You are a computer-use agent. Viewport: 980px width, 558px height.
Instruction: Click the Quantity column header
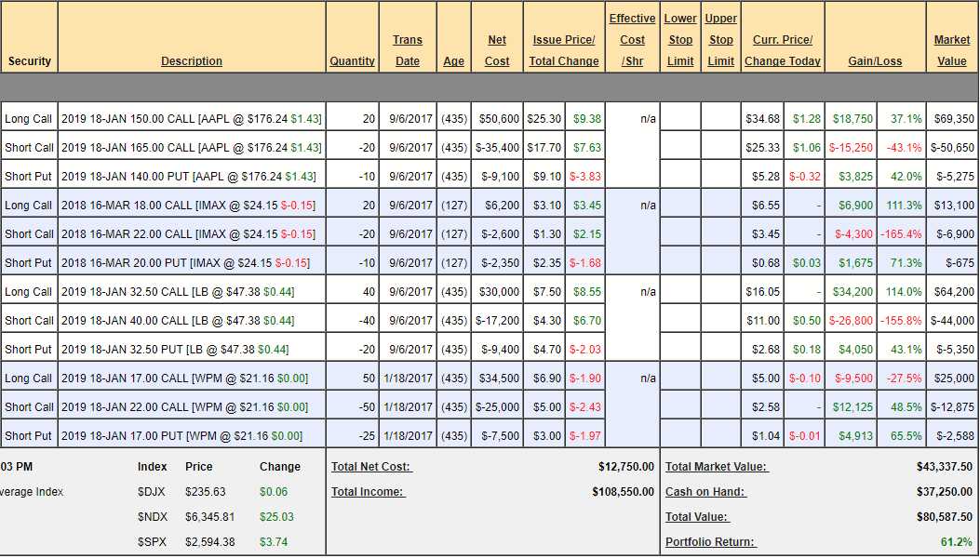pyautogui.click(x=352, y=61)
